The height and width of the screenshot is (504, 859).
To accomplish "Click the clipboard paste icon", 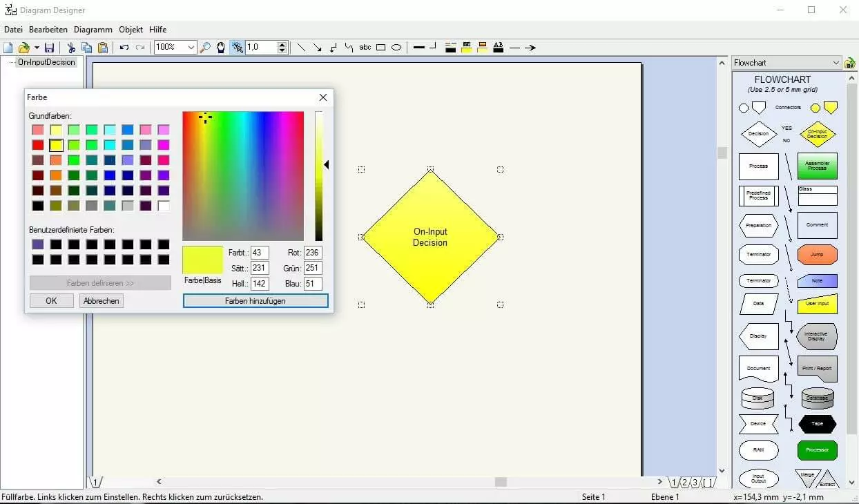I will click(x=103, y=48).
